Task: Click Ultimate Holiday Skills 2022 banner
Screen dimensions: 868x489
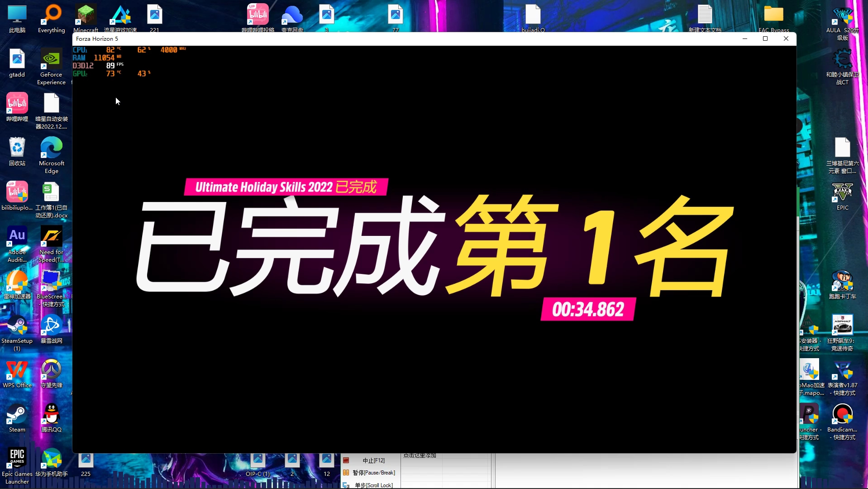Action: pyautogui.click(x=286, y=187)
